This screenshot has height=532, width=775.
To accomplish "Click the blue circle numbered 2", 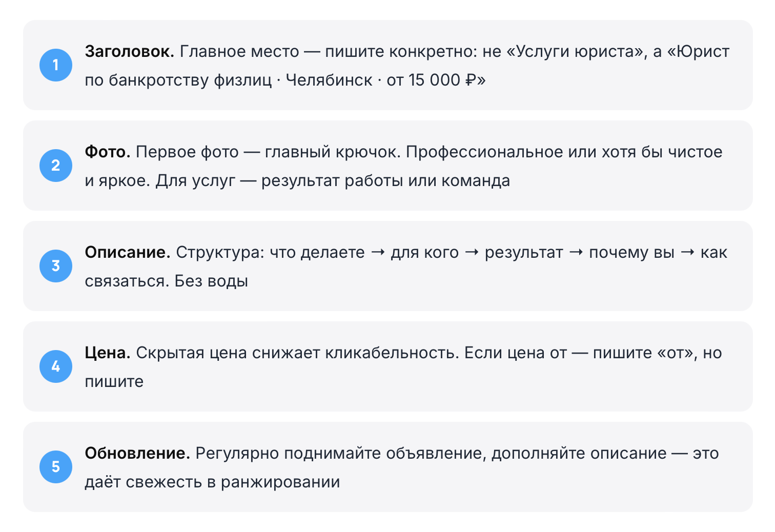I will pyautogui.click(x=56, y=166).
